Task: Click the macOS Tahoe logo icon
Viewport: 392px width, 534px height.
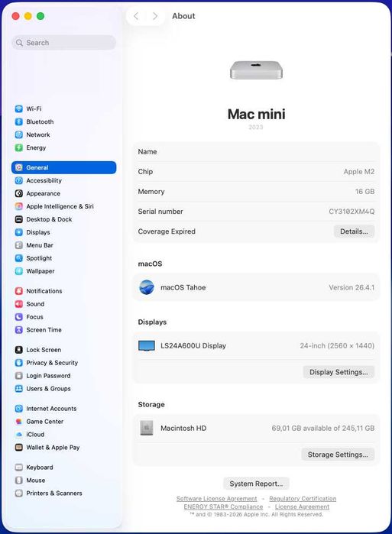Action: pyautogui.click(x=147, y=287)
